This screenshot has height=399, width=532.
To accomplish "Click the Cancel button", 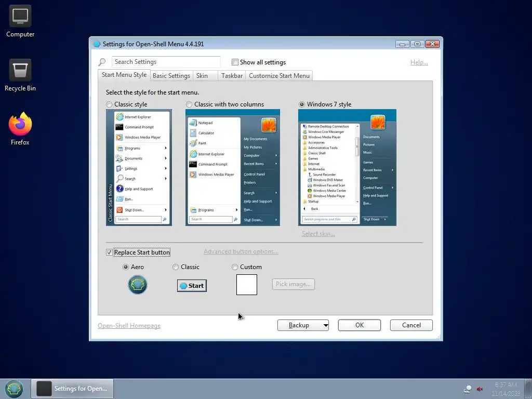I will [x=411, y=325].
